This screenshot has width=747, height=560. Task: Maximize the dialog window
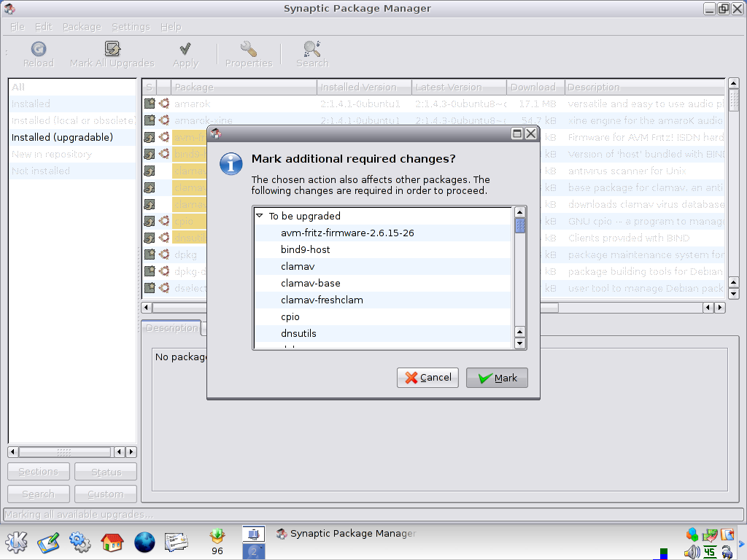(517, 134)
